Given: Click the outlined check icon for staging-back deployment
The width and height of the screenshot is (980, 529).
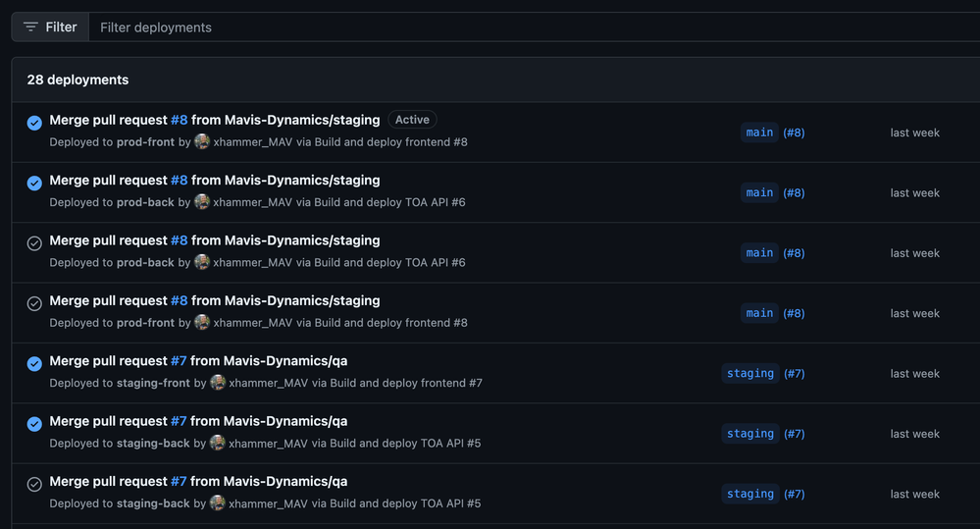Looking at the screenshot, I should tap(34, 484).
